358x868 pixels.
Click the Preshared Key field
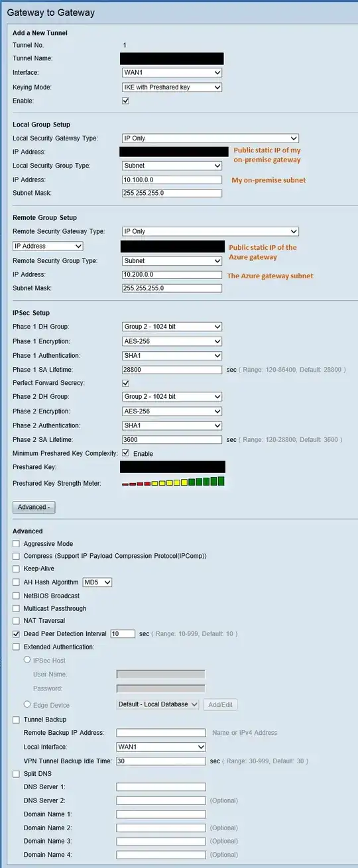coord(172,467)
